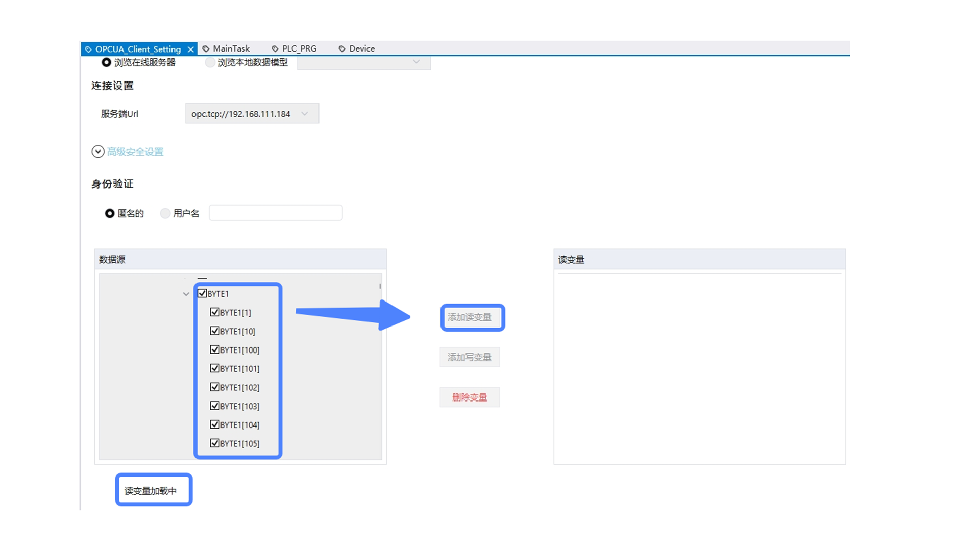The width and height of the screenshot is (980, 551).
Task: Toggle the BYTE1[100] checkbox
Action: pos(215,349)
